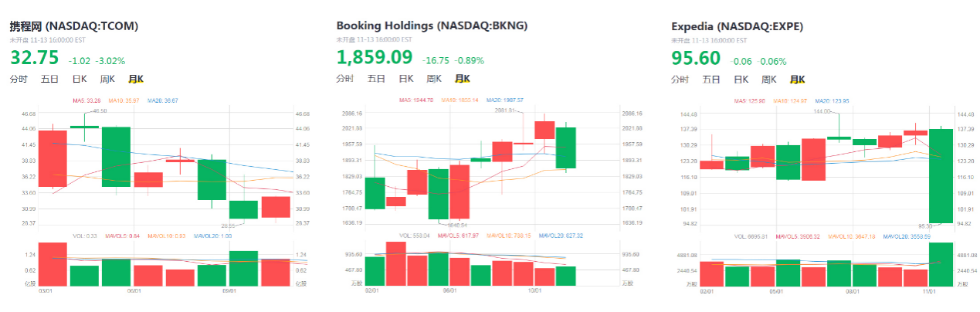Click the 月K tab for Booking Holdings
The height and width of the screenshot is (312, 980).
click(463, 79)
